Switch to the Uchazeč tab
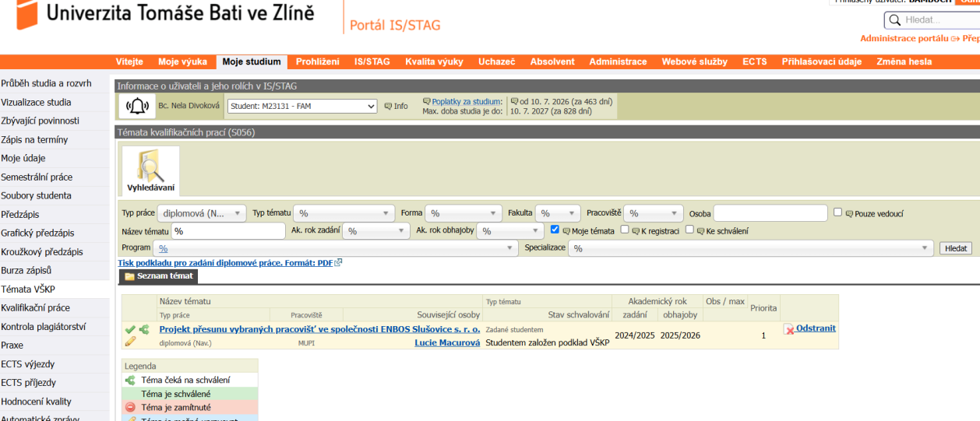The image size is (980, 421). 497,61
